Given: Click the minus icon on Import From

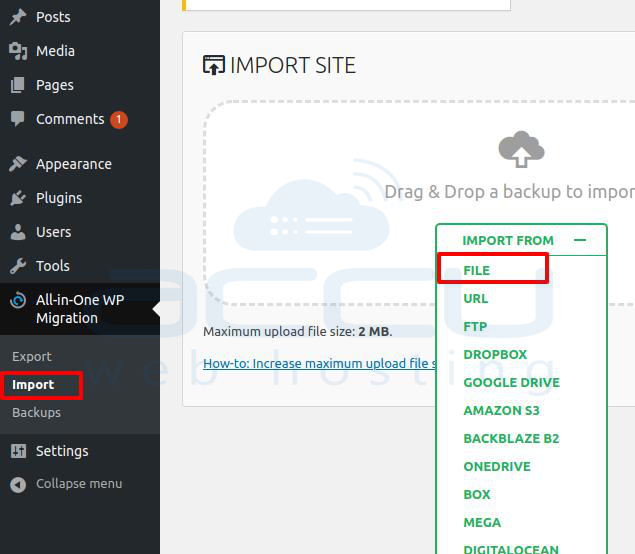Looking at the screenshot, I should [x=580, y=240].
